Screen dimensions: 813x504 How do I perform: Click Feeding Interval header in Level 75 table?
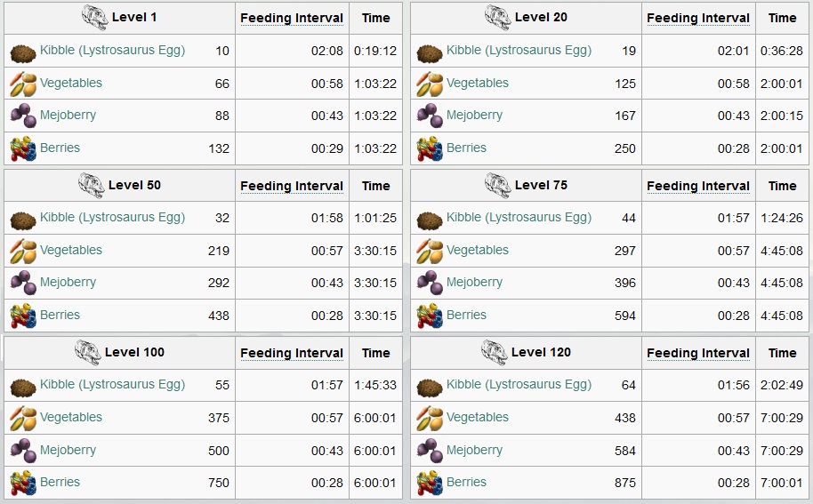(698, 186)
